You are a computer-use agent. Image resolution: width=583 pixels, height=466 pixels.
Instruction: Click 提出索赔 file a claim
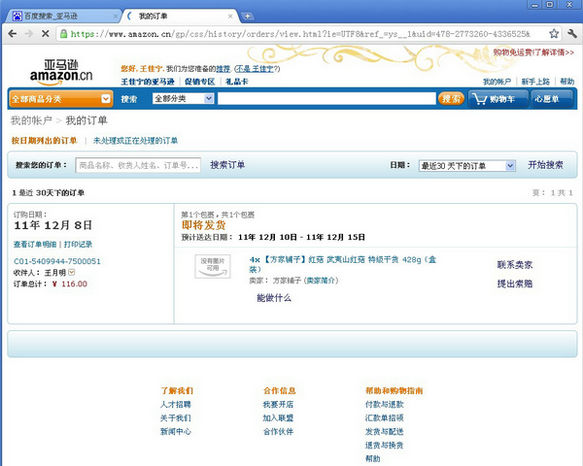515,284
